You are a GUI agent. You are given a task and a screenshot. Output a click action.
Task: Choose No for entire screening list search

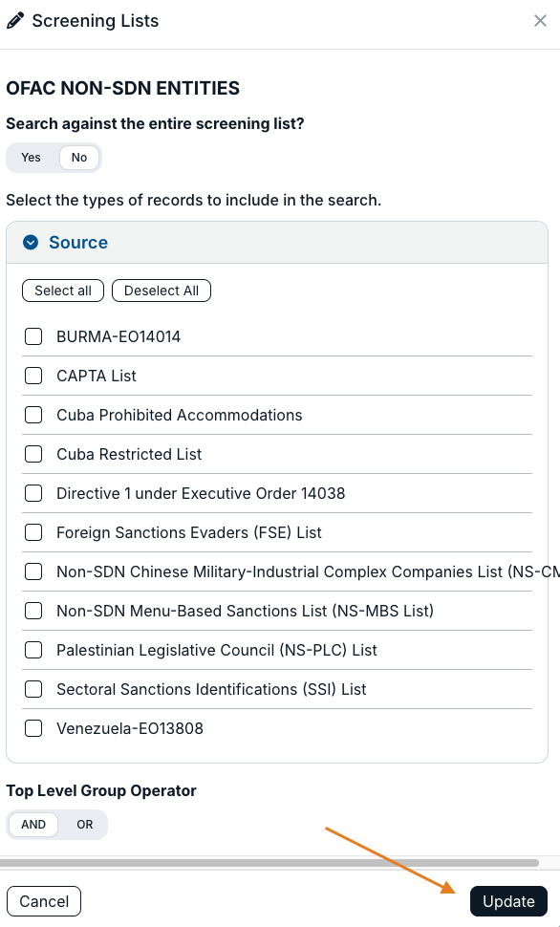pyautogui.click(x=79, y=158)
